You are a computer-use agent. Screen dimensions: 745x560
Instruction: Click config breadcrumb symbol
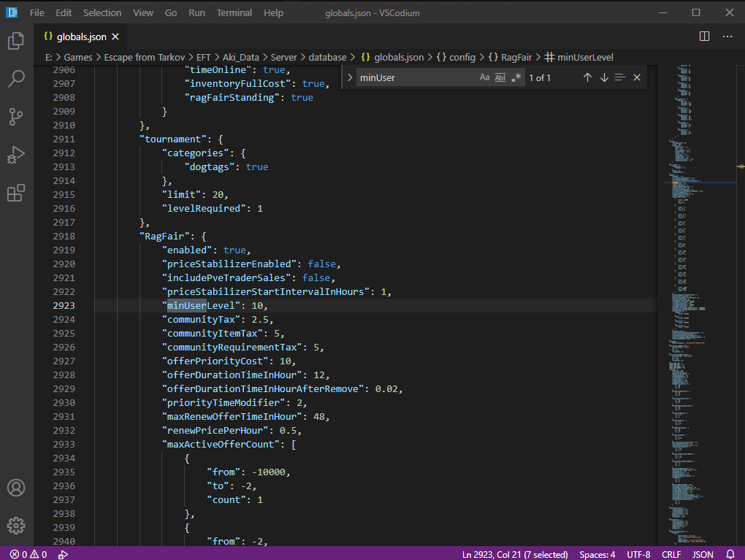pyautogui.click(x=456, y=58)
